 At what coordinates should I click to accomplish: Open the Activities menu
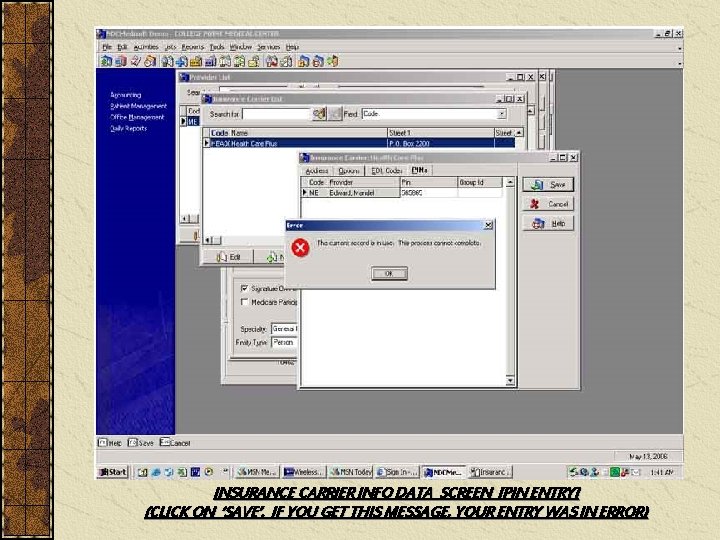[146, 47]
